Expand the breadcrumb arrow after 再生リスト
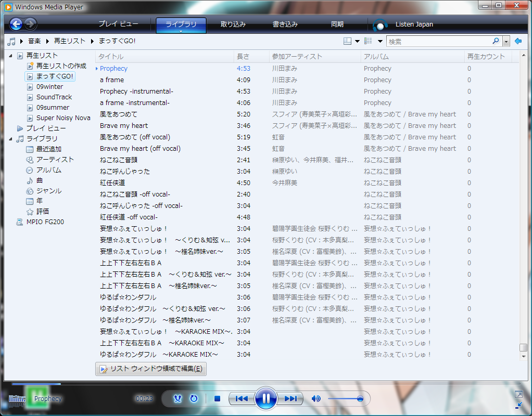Image resolution: width=532 pixels, height=416 pixels. 92,41
